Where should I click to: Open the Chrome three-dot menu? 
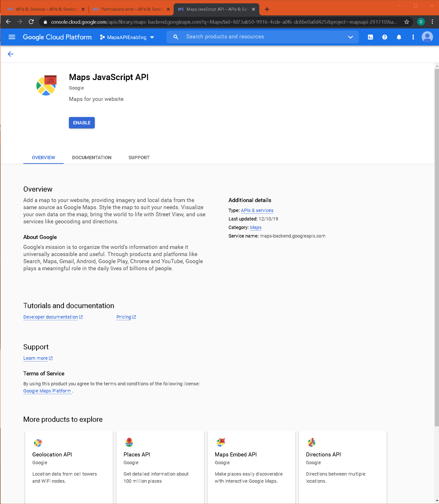[432, 22]
